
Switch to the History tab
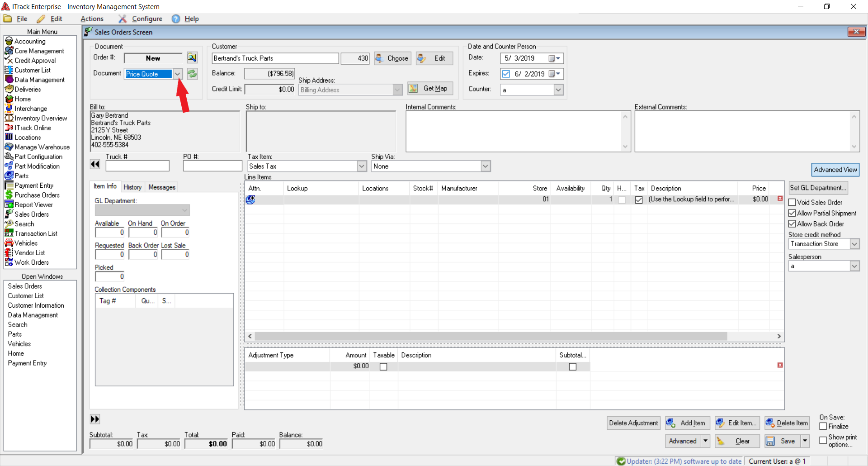click(132, 187)
